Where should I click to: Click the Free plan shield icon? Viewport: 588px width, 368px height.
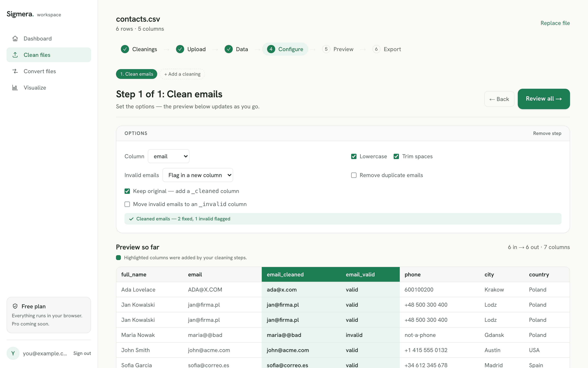point(15,306)
